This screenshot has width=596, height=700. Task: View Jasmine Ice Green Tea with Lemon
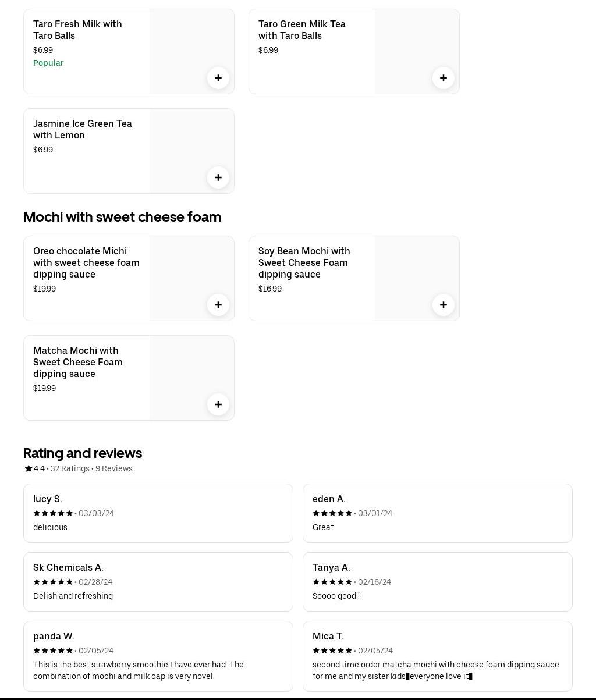click(82, 129)
